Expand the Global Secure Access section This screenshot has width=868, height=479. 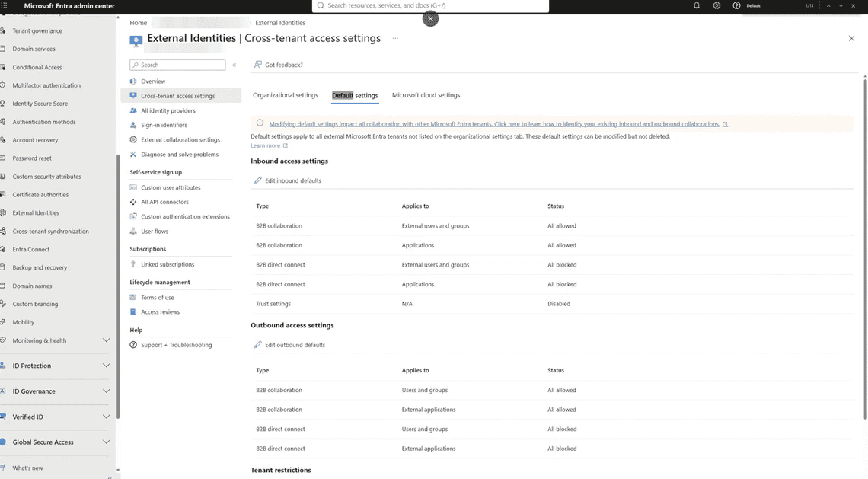point(107,442)
